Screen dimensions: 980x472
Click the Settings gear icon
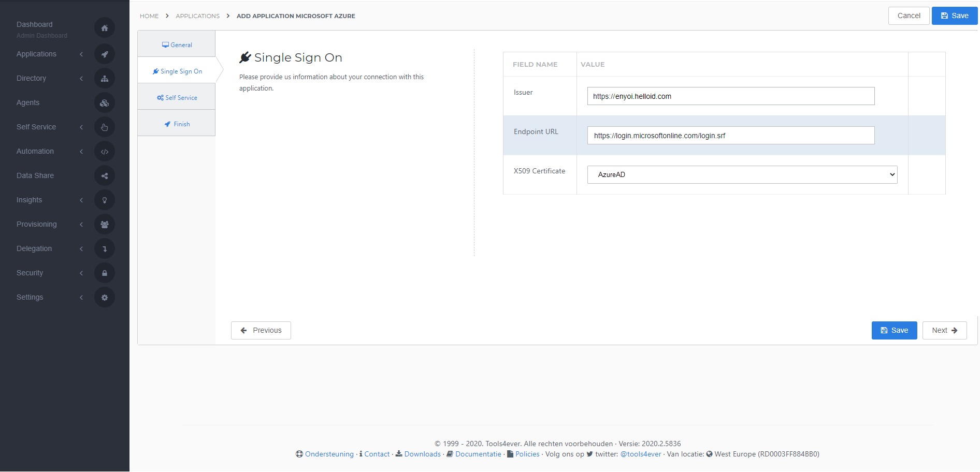pos(105,297)
